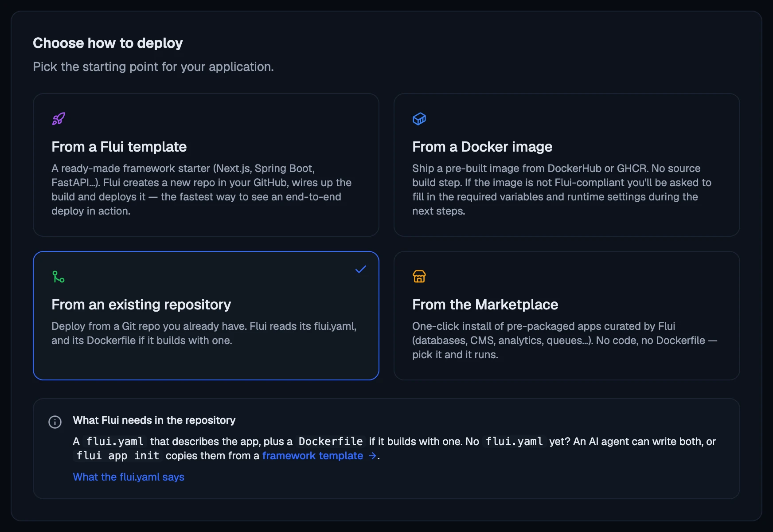Click the blue checkmark on existing repository card
This screenshot has width=773, height=532.
coord(361,269)
